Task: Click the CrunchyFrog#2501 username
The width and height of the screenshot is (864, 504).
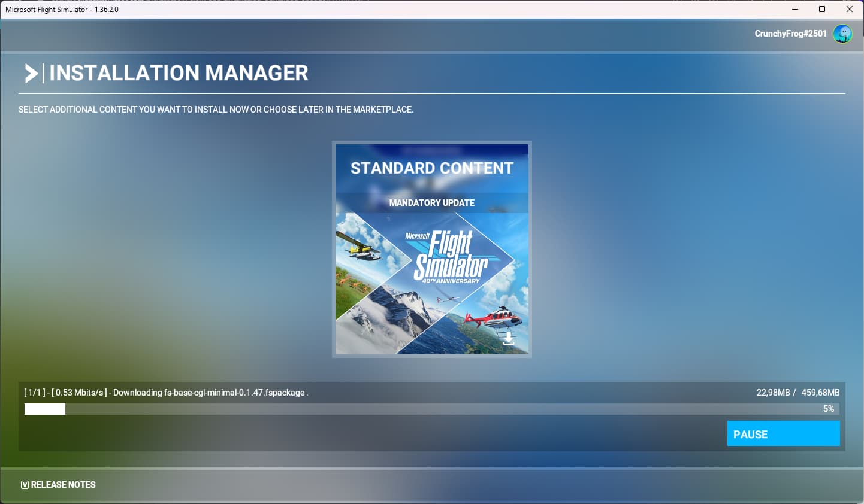Action: pyautogui.click(x=790, y=34)
